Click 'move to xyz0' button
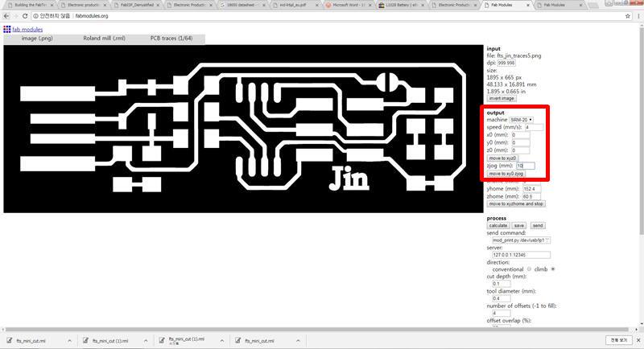 502,158
